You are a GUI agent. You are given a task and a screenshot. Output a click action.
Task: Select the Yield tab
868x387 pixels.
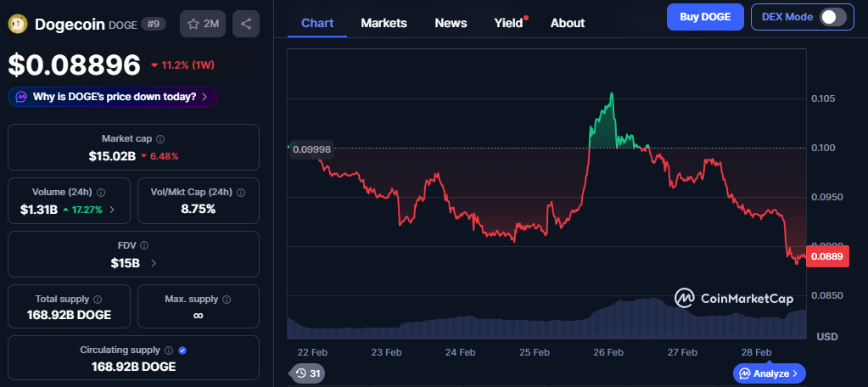point(509,23)
